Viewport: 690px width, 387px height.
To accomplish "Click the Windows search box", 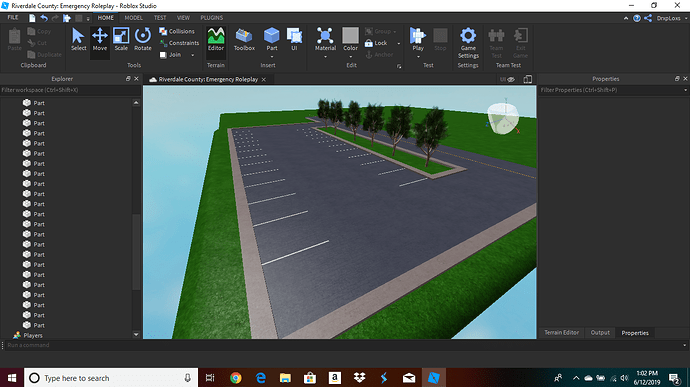I will 111,378.
